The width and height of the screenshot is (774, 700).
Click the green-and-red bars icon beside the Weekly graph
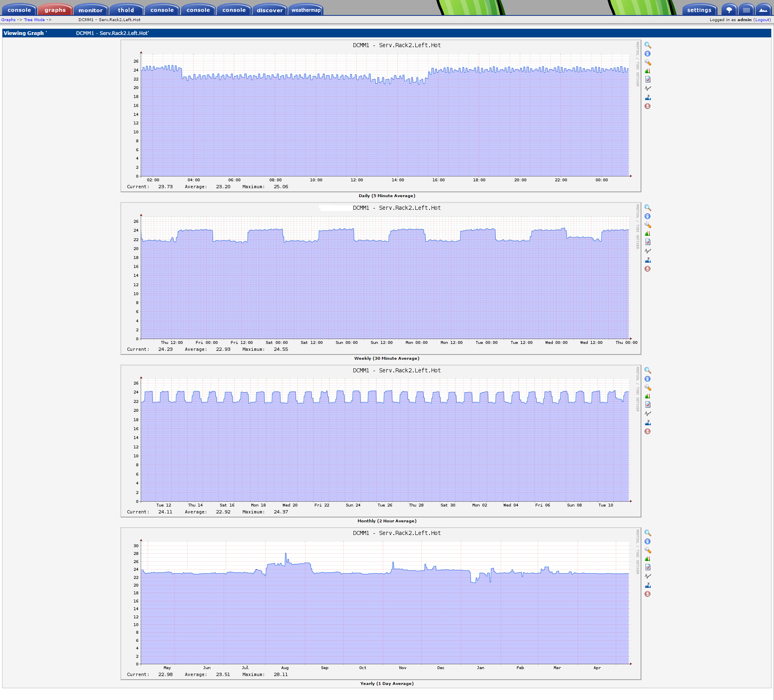pyautogui.click(x=648, y=234)
